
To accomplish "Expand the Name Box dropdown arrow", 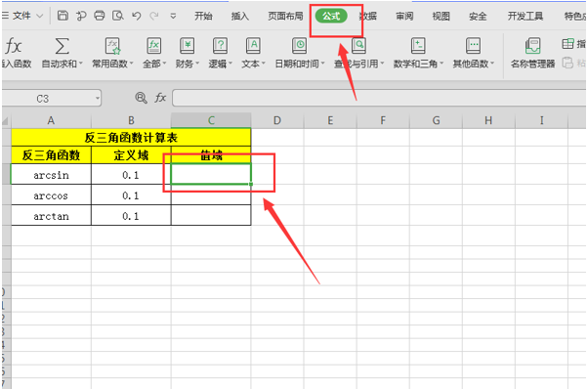I will point(98,99).
